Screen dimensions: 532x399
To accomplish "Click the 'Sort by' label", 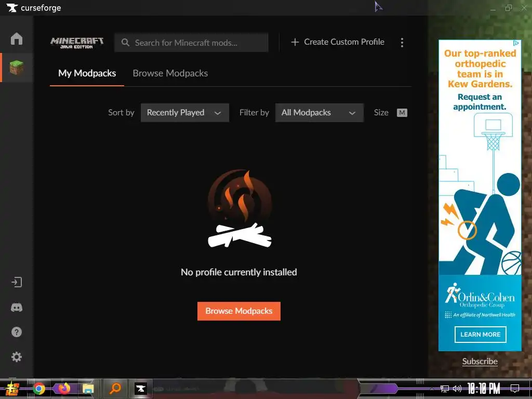I will (x=121, y=113).
